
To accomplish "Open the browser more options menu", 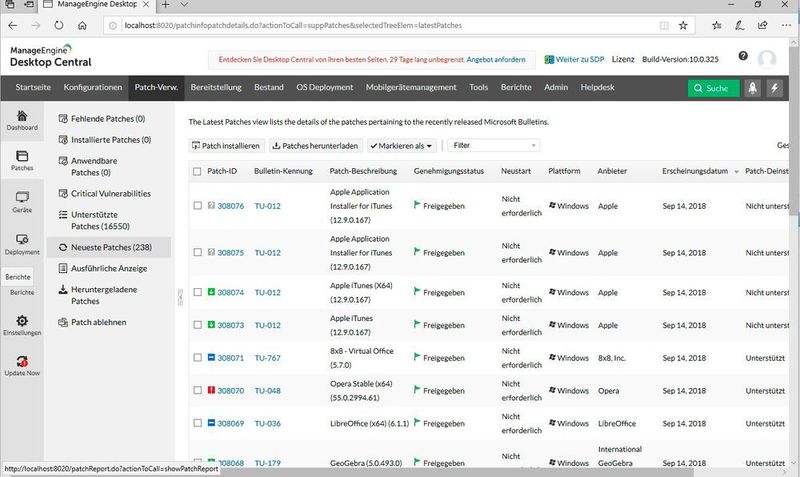I will (x=786, y=25).
